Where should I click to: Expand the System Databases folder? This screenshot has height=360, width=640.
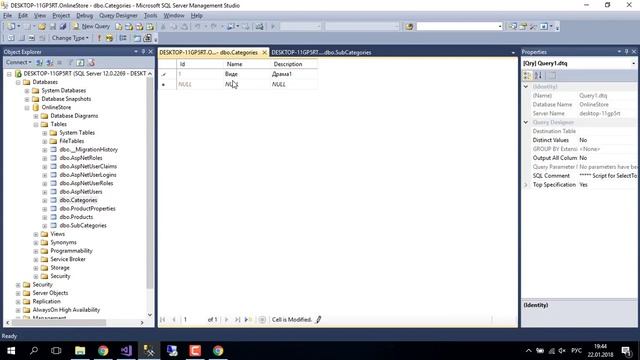[x=27, y=91]
